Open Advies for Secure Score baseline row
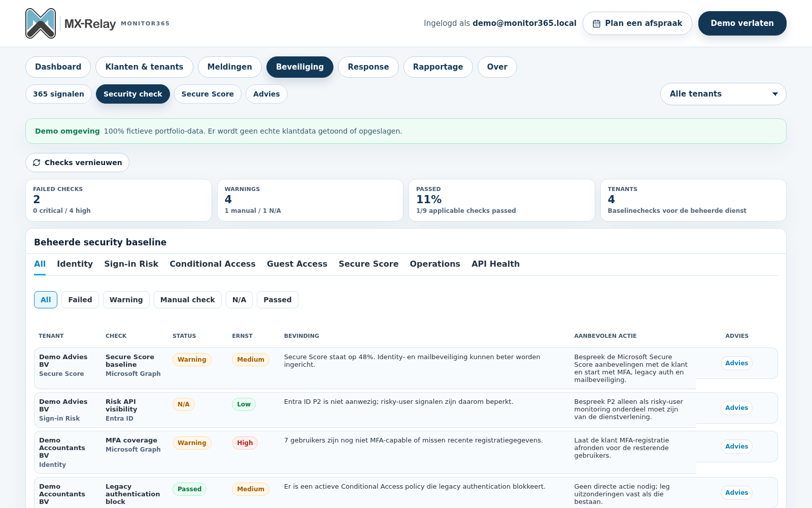812x508 pixels. tap(736, 363)
